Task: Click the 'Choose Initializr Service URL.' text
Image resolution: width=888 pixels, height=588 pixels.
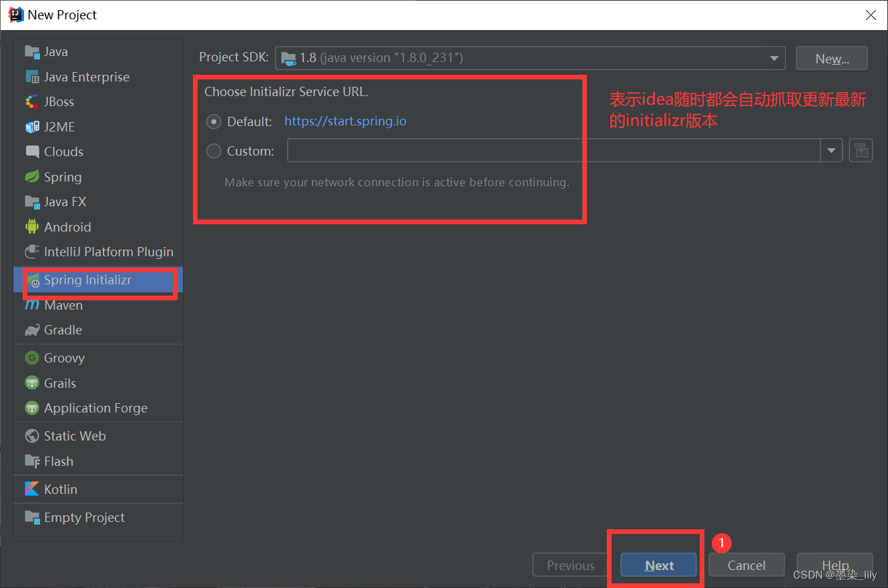Action: click(x=286, y=92)
